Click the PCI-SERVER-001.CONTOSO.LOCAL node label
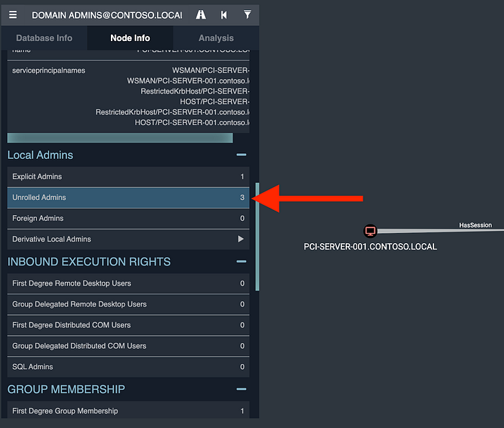The width and height of the screenshot is (504, 428). pos(370,247)
